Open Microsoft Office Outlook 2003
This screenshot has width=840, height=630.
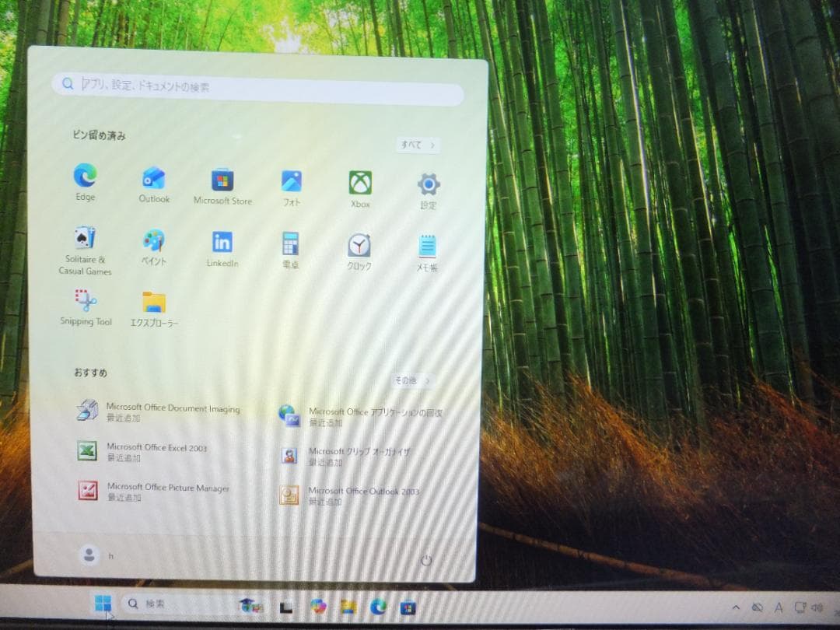364,492
